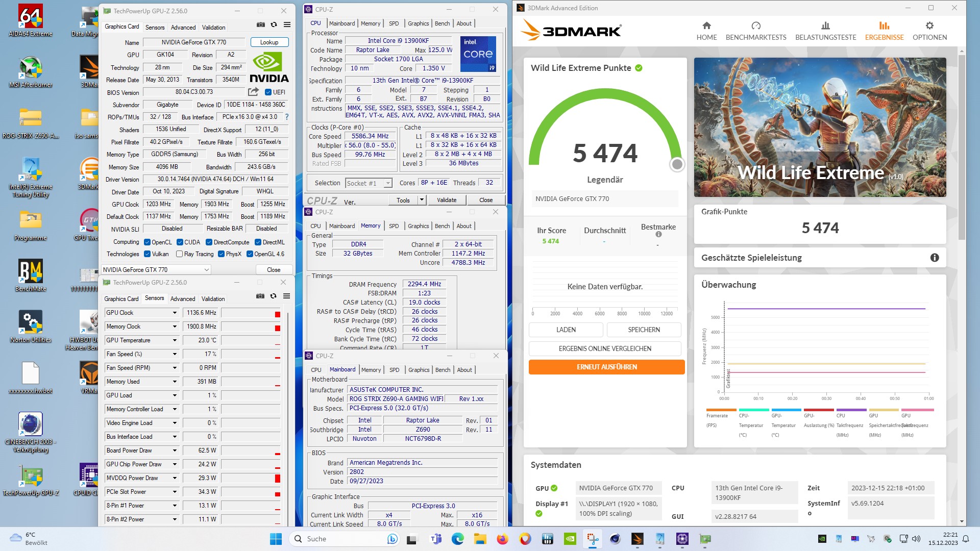Viewport: 980px width, 551px height.
Task: Click ERGEBNIS ONLINE VERGLEICHEN button
Action: click(605, 348)
